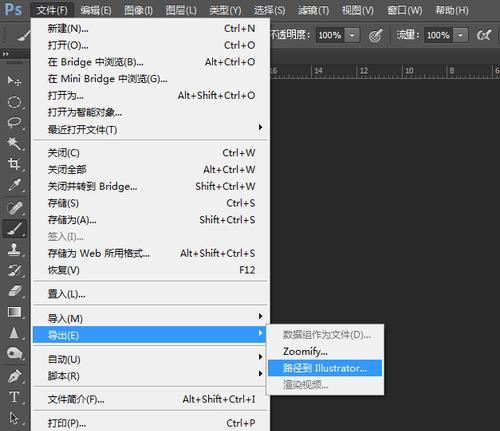The image size is (500, 431).
Task: Open the 图像(I) menu
Action: [138, 10]
